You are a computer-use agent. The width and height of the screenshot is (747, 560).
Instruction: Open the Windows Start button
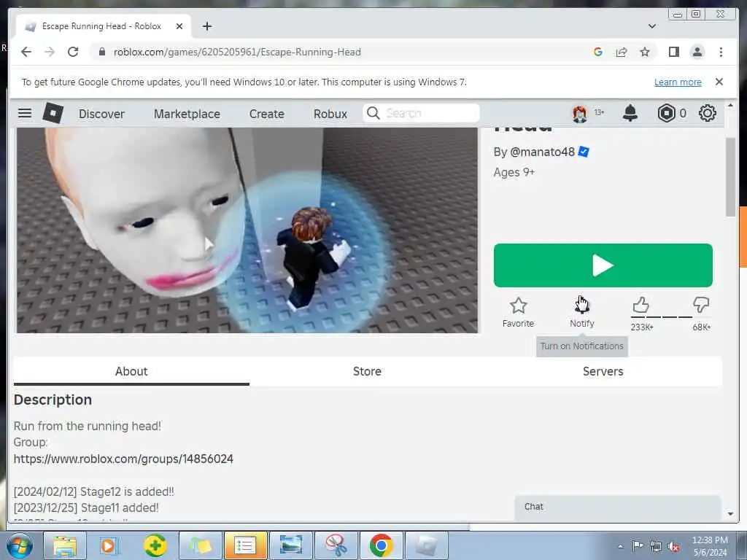[18, 545]
